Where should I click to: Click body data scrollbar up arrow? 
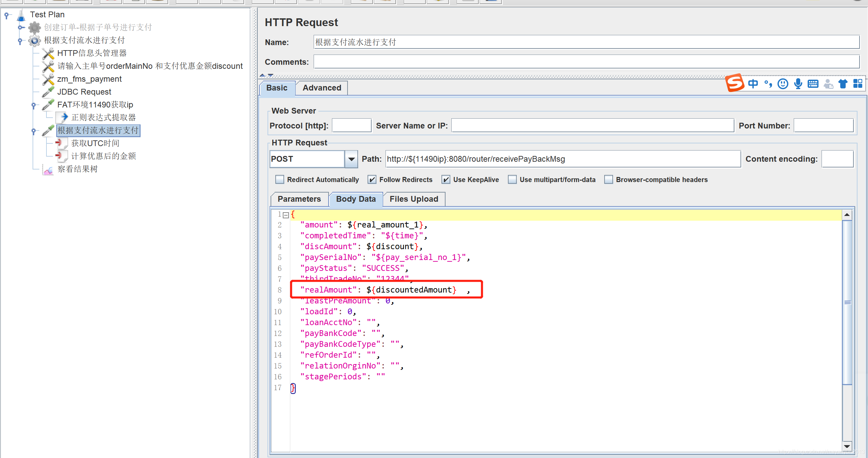pyautogui.click(x=847, y=215)
